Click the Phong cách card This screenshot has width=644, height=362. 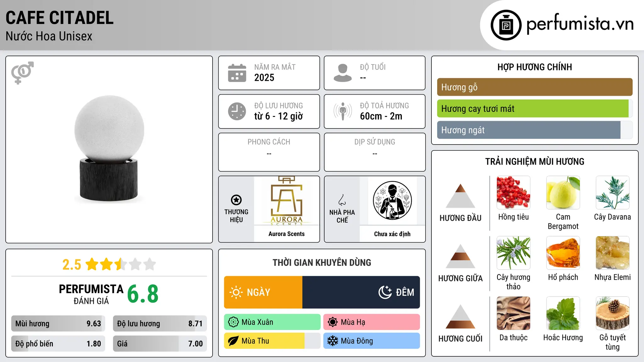click(x=269, y=152)
